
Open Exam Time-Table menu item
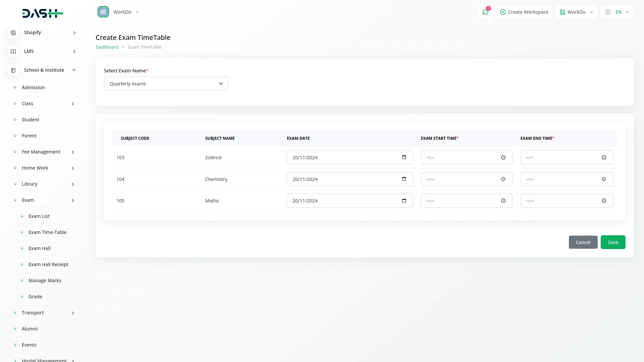[x=47, y=232]
